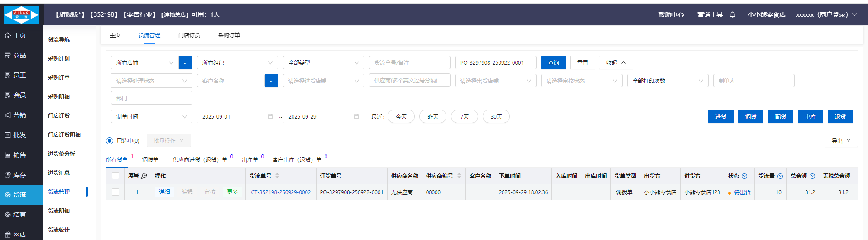Open order link CT-352198-250929-0002
The image size is (868, 240).
click(x=281, y=192)
